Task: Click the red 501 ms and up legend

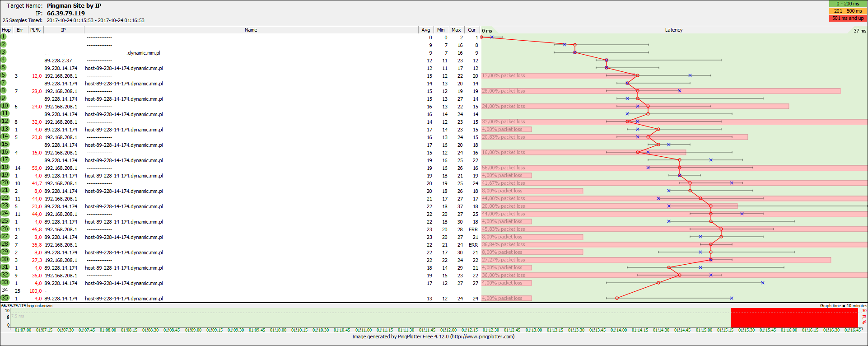Action: pos(848,18)
